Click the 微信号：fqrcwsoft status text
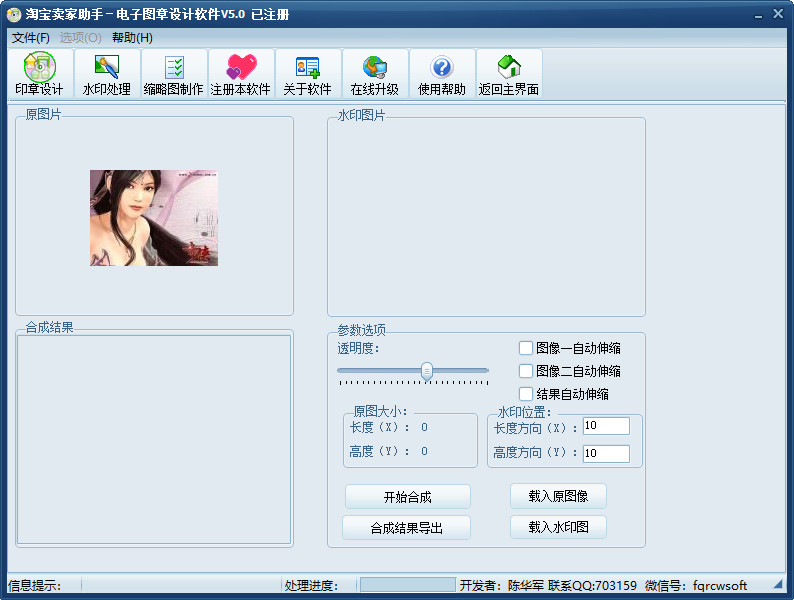 click(x=696, y=586)
